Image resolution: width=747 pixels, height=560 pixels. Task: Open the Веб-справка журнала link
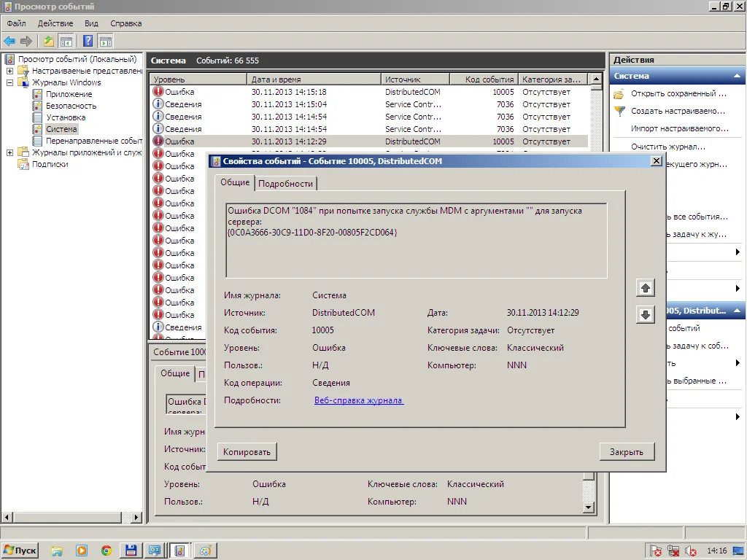(x=358, y=400)
